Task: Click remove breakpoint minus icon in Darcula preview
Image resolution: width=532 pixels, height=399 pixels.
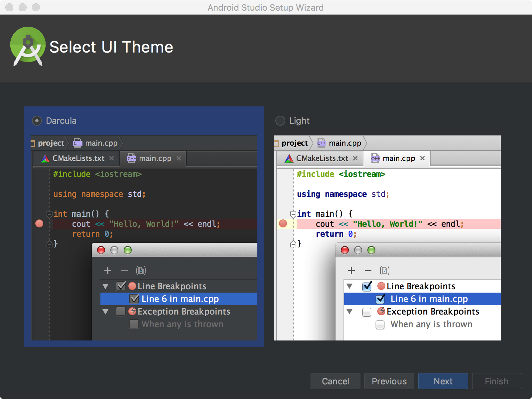Action: [124, 271]
